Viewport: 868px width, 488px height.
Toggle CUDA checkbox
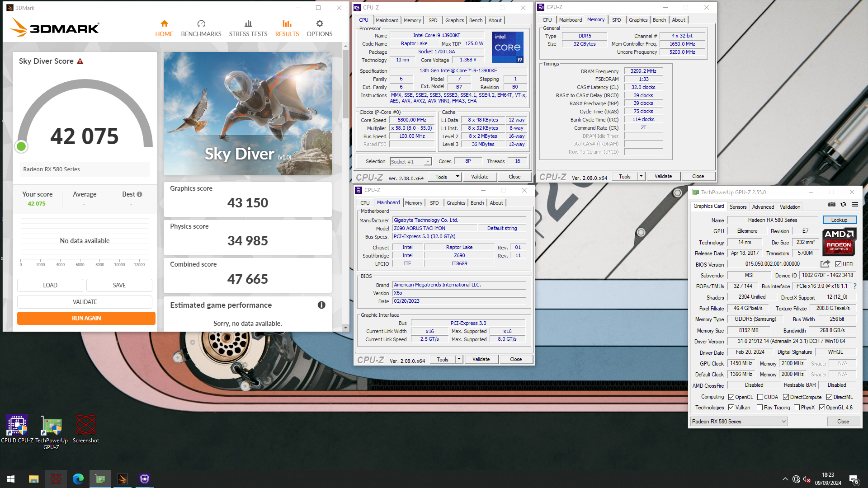[x=760, y=397]
